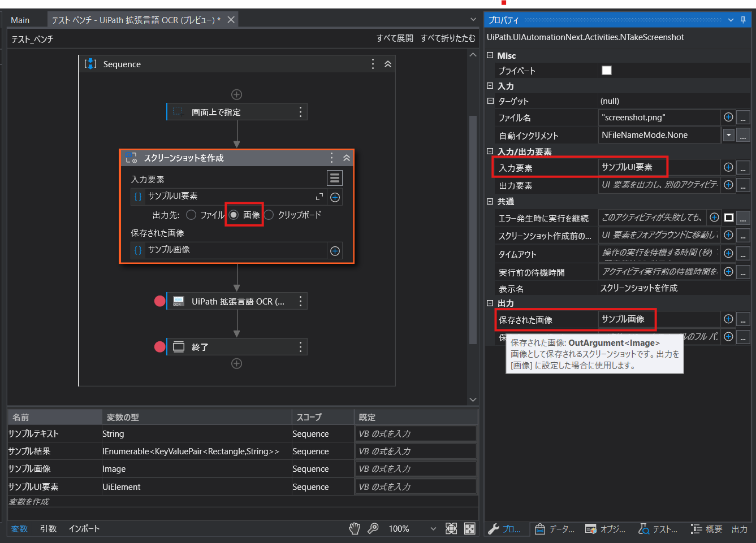The width and height of the screenshot is (756, 543).
Task: Open the テストエクスプローラー panel
Action: 660,529
